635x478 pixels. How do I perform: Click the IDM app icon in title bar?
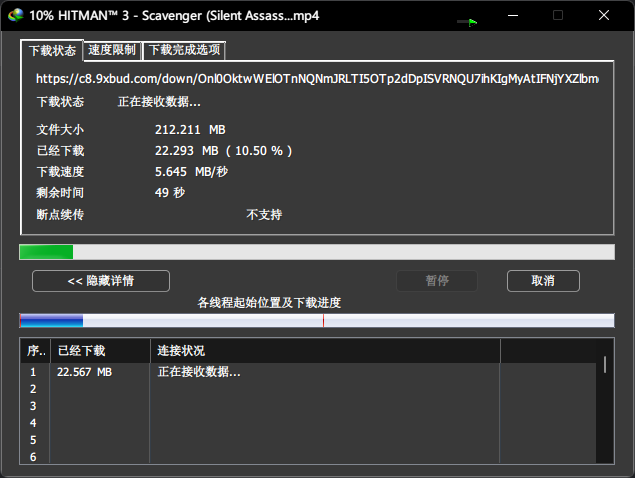(x=15, y=15)
